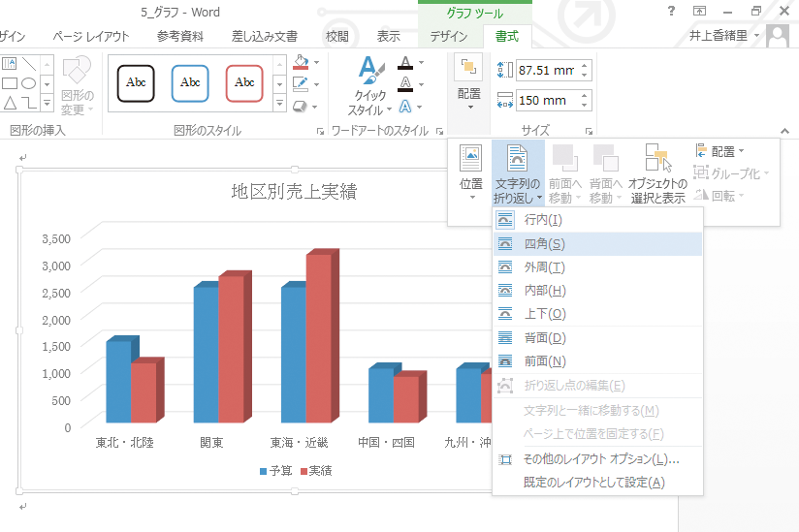
Task: Choose 四角(S) square wrap option
Action: 597,244
